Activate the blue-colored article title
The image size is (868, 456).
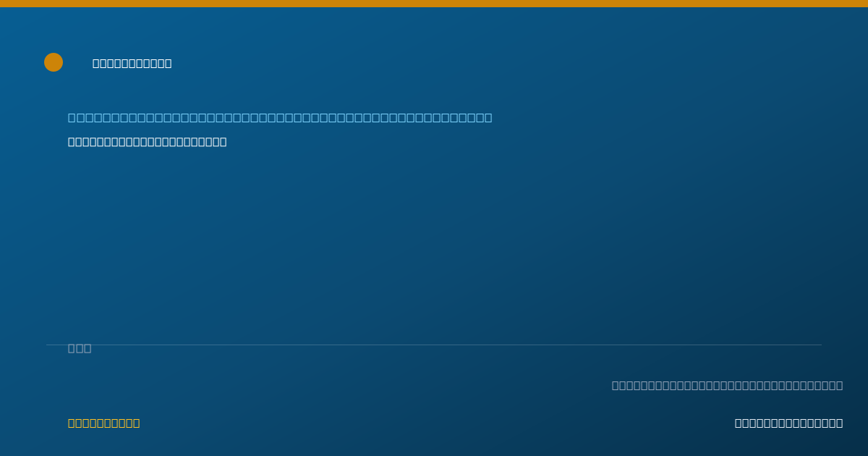[280, 118]
